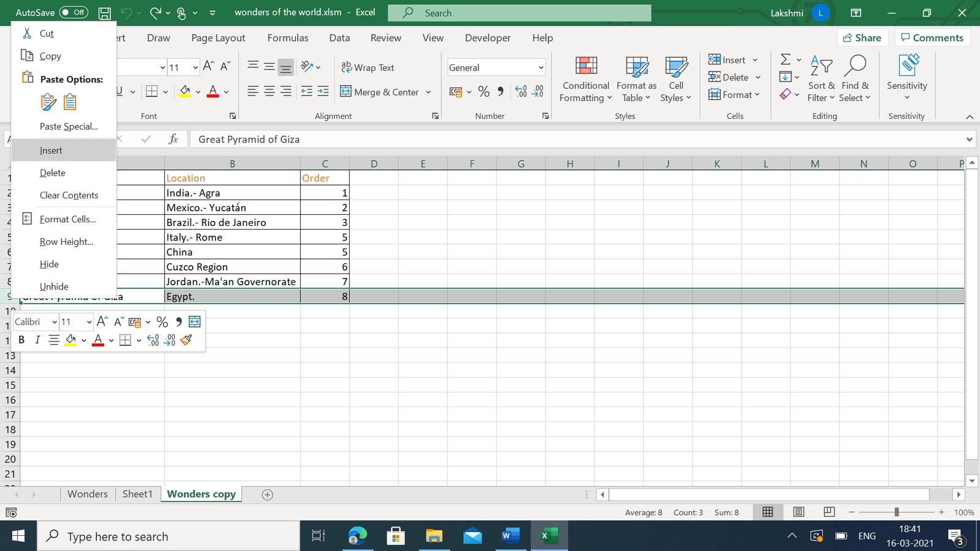Open the Format cells dropdown in ribbon
Image resolution: width=980 pixels, height=551 pixels.
click(734, 94)
